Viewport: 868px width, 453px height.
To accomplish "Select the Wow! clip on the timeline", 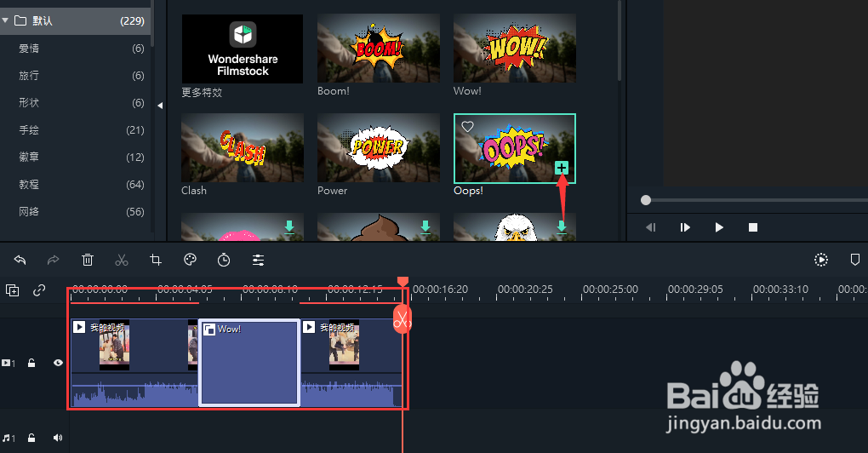I will (x=249, y=363).
